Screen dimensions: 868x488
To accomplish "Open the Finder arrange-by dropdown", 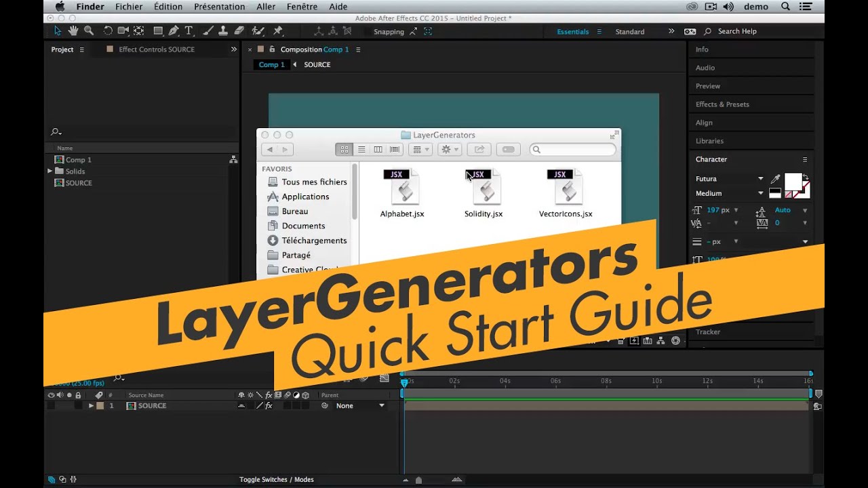I will (421, 149).
